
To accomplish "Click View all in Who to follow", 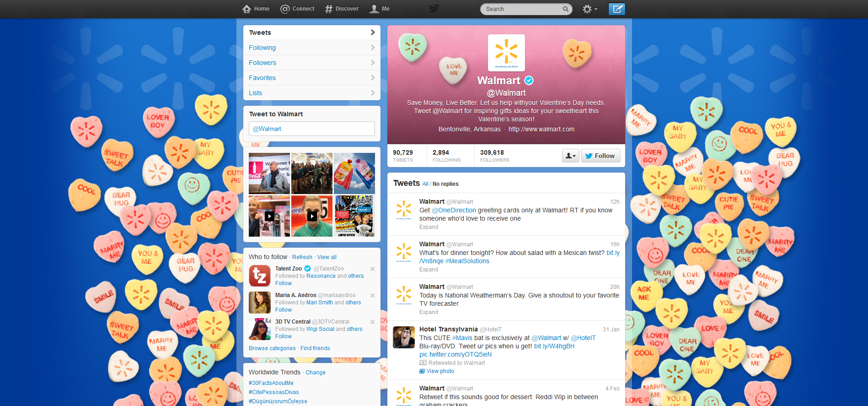I will (327, 257).
